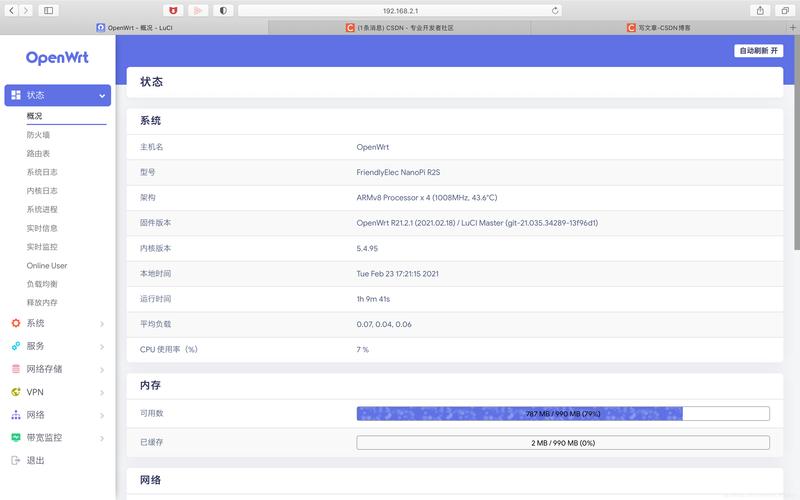This screenshot has width=800, height=500.
Task: Select the page vertical scrollbar
Action: (797, 143)
